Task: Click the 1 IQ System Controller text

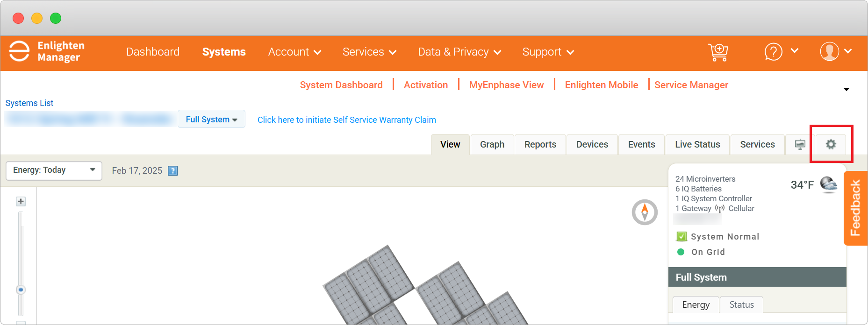Action: tap(714, 198)
